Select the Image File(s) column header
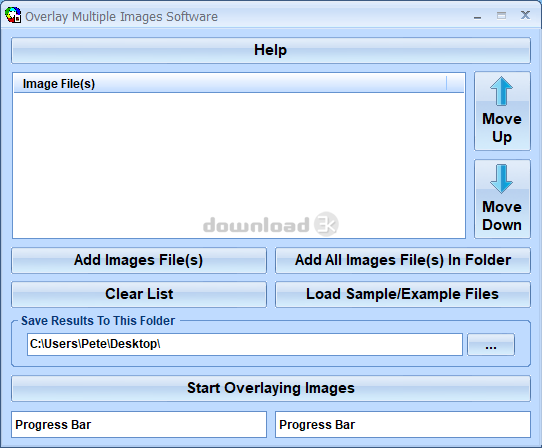542x448 pixels. pos(230,84)
